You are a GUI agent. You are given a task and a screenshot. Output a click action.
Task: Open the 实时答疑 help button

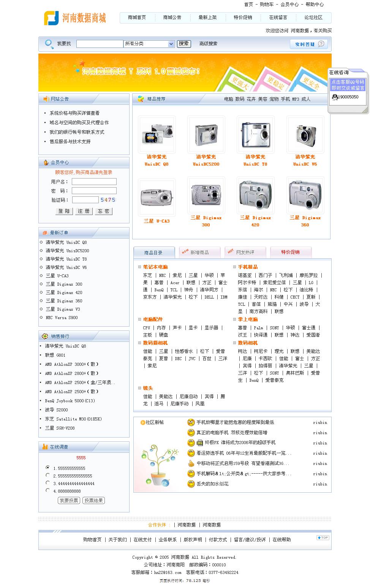(308, 44)
